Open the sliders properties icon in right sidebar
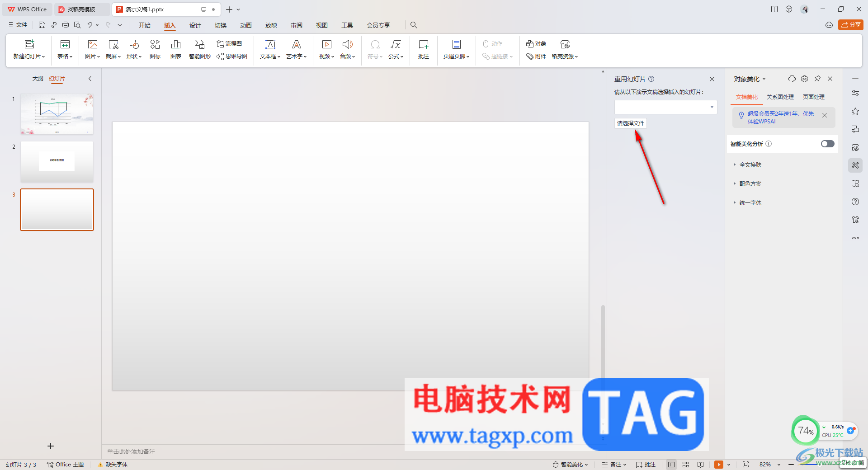This screenshot has width=868, height=470. [x=855, y=93]
